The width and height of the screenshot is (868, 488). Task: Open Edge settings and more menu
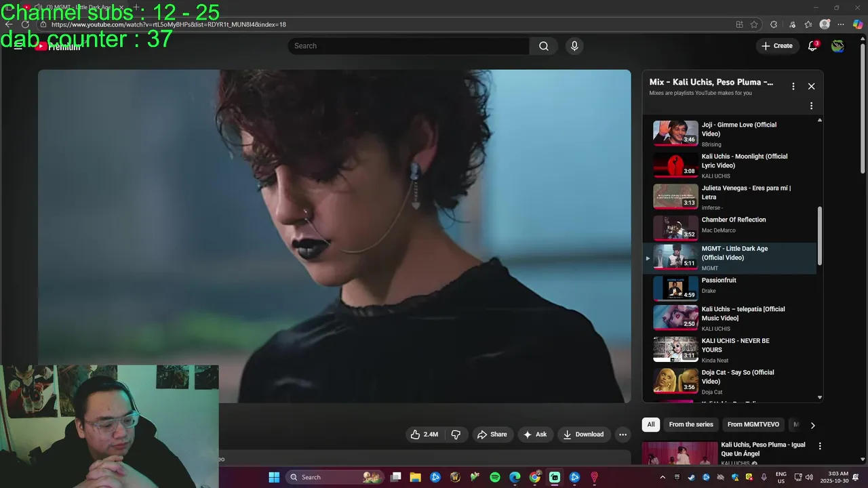point(842,24)
